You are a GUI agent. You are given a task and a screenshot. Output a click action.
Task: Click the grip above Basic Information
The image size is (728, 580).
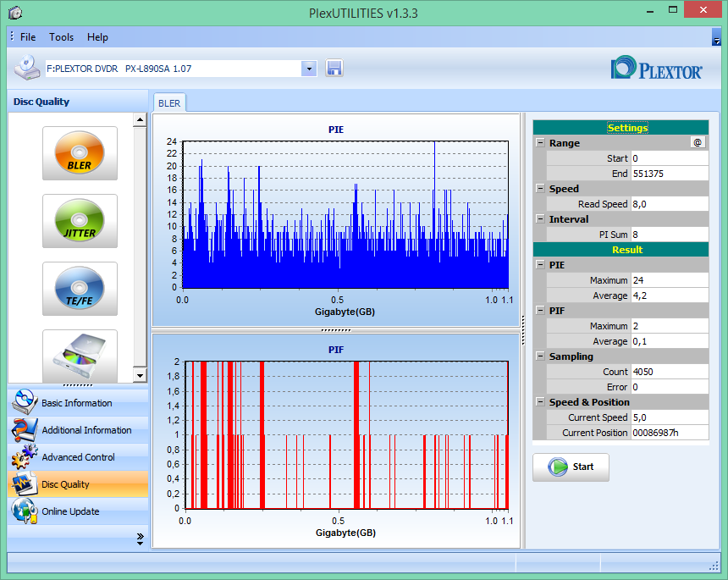pos(78,385)
